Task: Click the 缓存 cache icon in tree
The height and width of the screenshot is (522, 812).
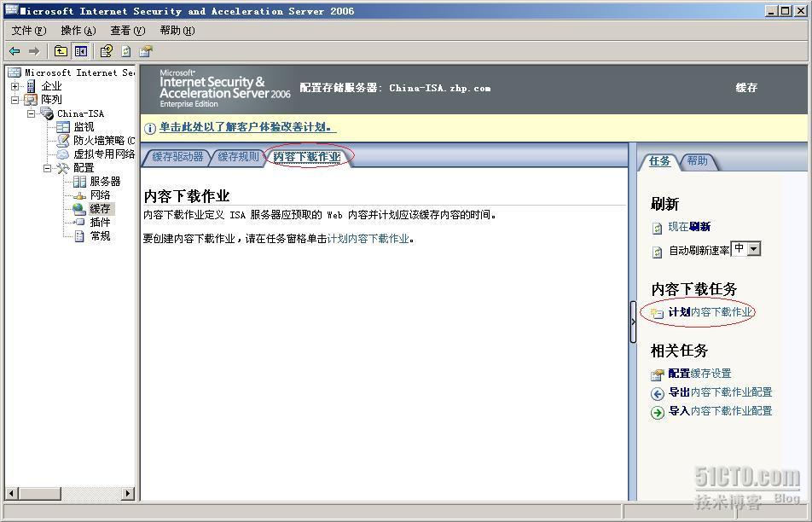Action: tap(79, 209)
